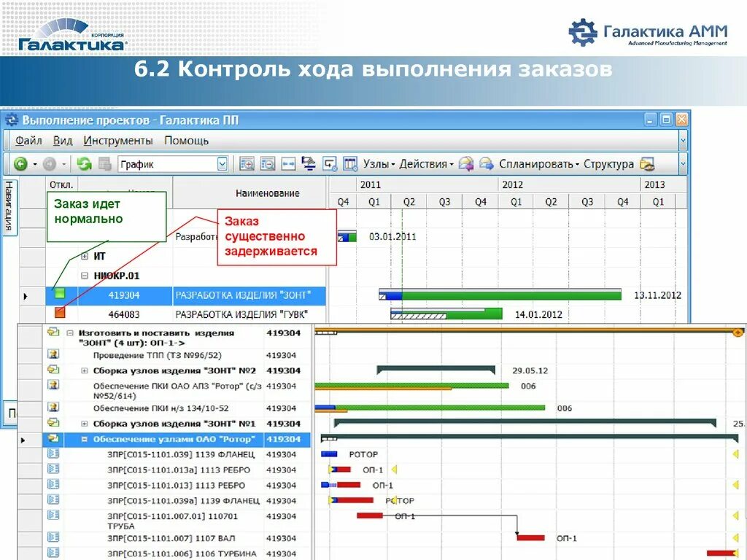Expand the ИТ tree node
The image size is (747, 560).
(85, 256)
